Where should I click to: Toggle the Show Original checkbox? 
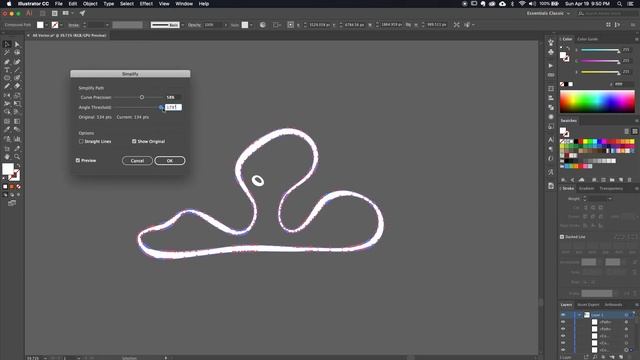point(134,141)
